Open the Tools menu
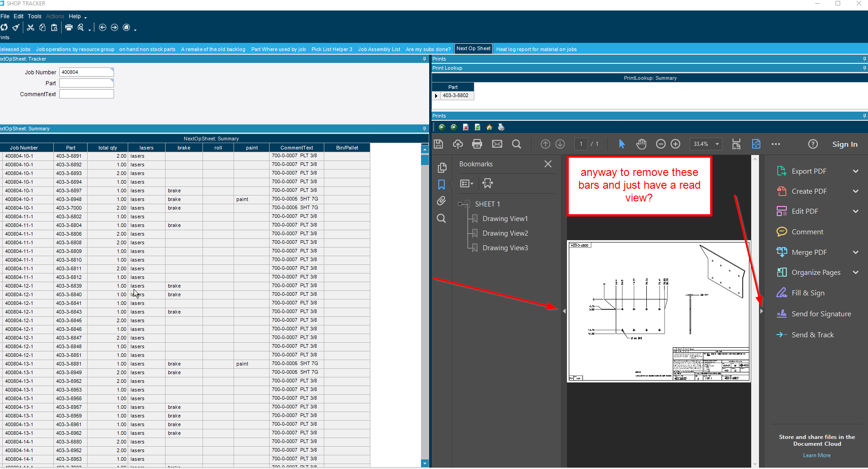Image resolution: width=868 pixels, height=469 pixels. pos(35,16)
